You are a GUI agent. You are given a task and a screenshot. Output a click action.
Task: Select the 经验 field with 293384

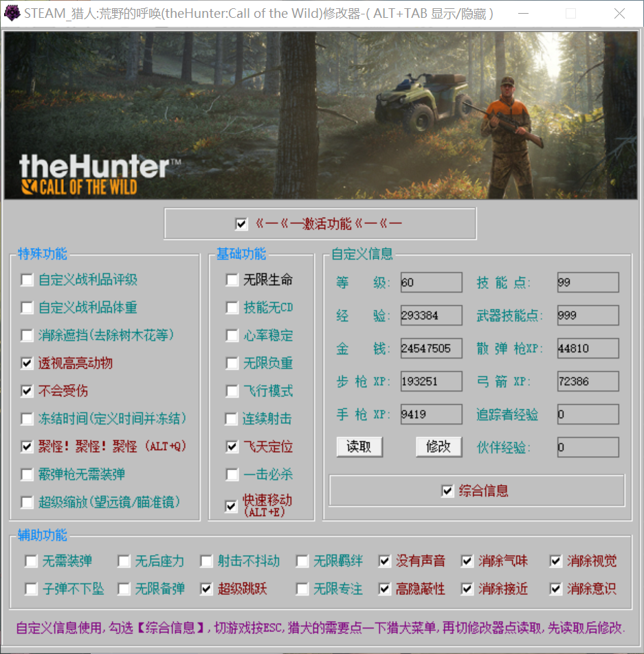point(431,315)
